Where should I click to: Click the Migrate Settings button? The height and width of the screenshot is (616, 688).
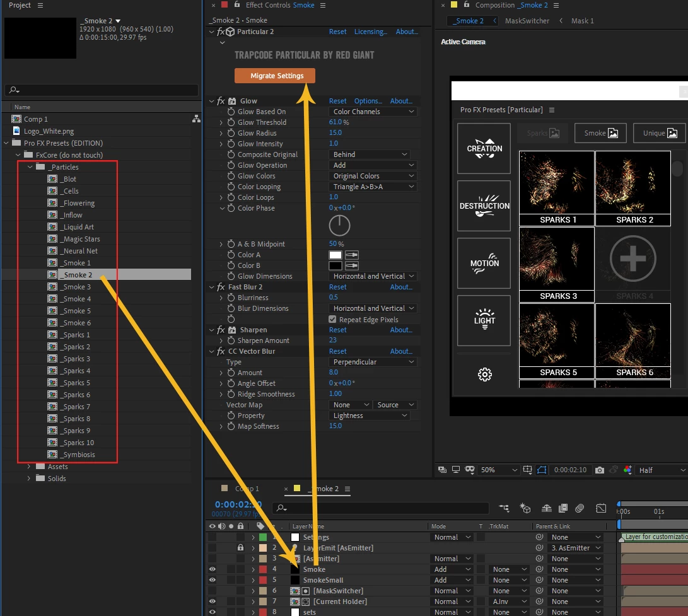point(275,76)
